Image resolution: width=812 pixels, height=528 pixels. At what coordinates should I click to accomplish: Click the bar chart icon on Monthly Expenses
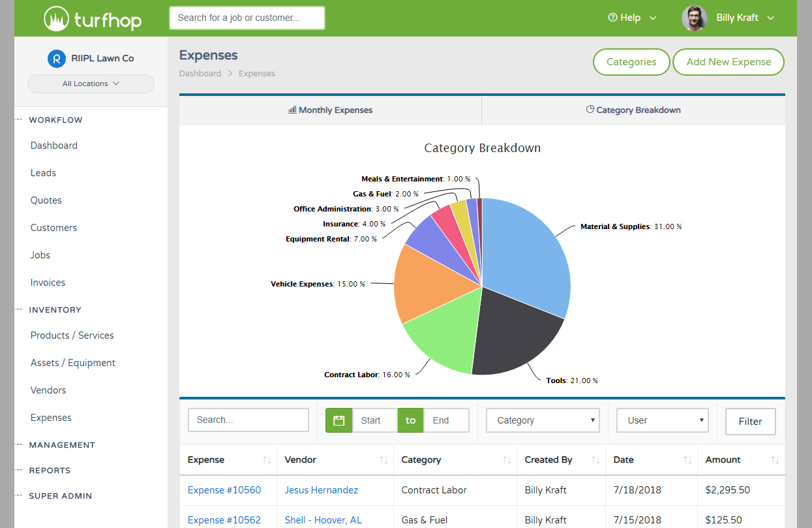point(292,110)
